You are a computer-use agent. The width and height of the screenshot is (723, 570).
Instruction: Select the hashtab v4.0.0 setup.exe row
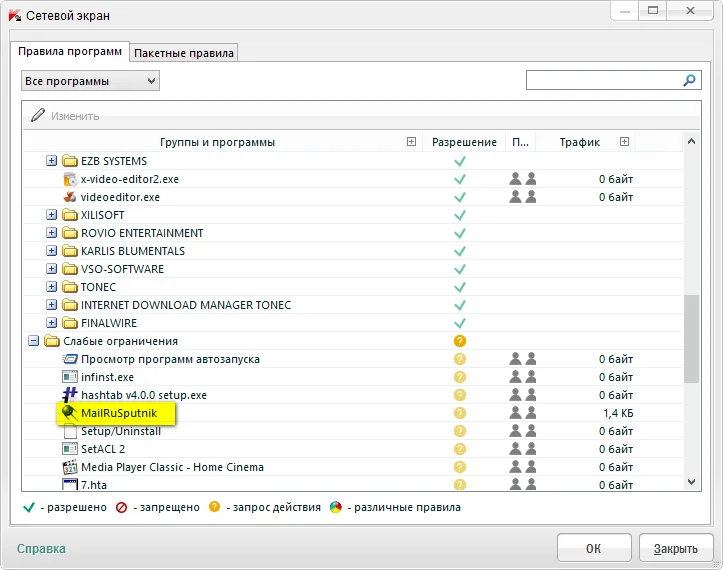click(x=353, y=395)
